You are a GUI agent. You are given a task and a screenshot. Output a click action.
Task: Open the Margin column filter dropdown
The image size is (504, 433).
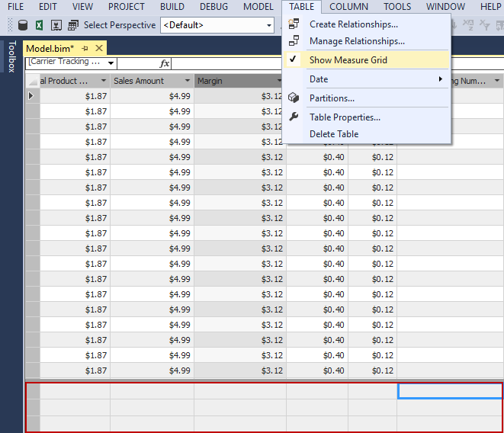tap(278, 81)
